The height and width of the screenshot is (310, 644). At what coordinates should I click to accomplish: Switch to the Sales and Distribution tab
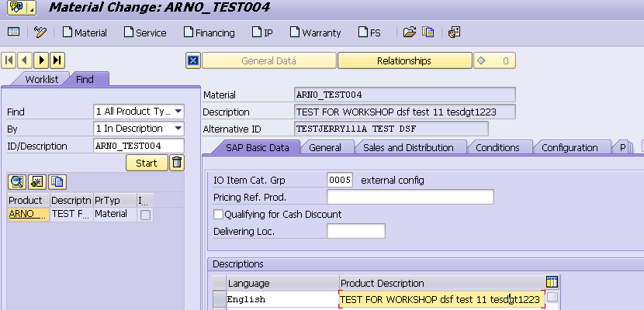click(x=408, y=147)
